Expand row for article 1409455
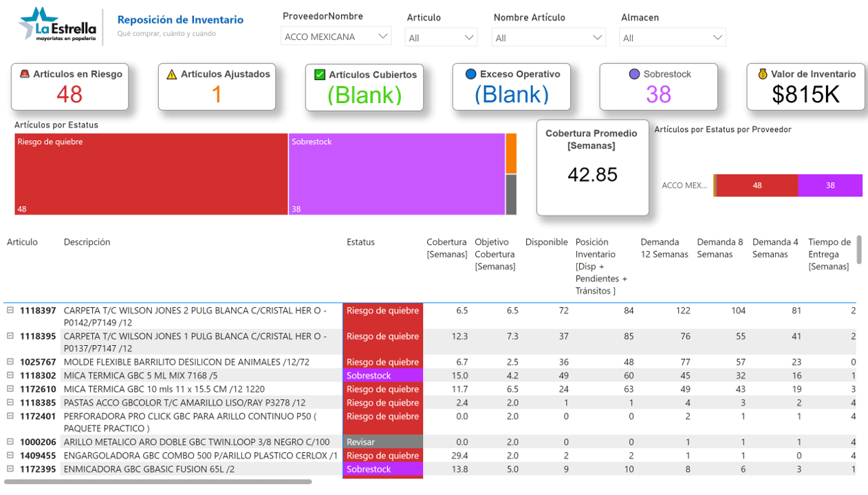This screenshot has width=868, height=495. [x=10, y=455]
